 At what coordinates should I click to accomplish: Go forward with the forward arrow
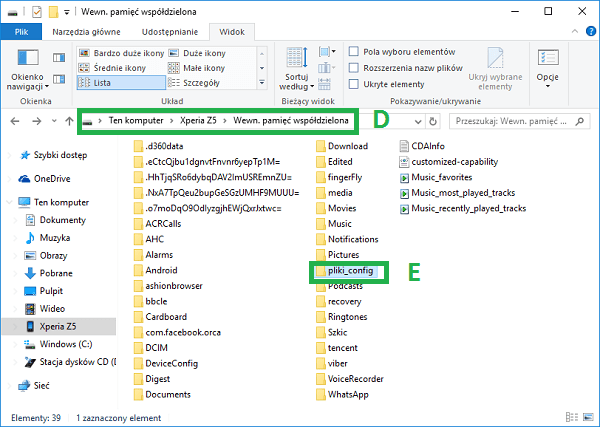coord(36,121)
